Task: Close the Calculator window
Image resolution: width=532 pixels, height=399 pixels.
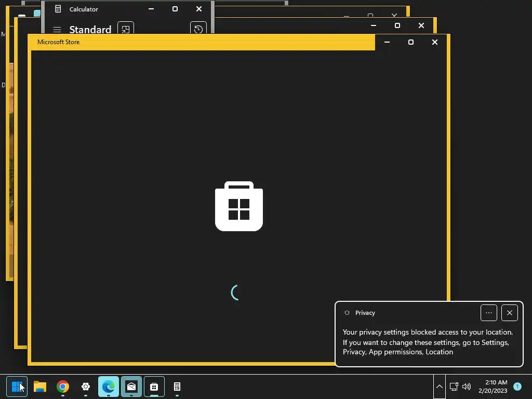Action: coord(199,9)
